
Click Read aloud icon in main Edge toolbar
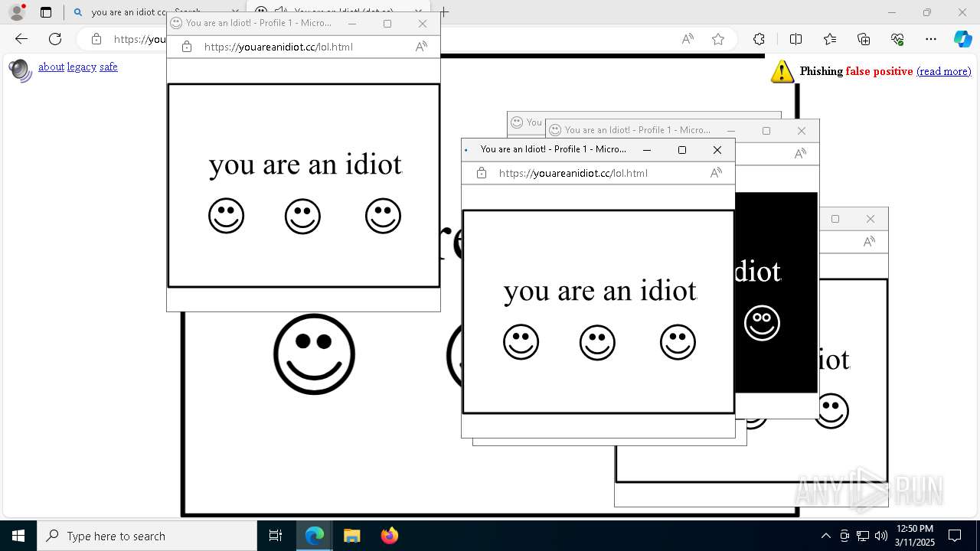688,39
